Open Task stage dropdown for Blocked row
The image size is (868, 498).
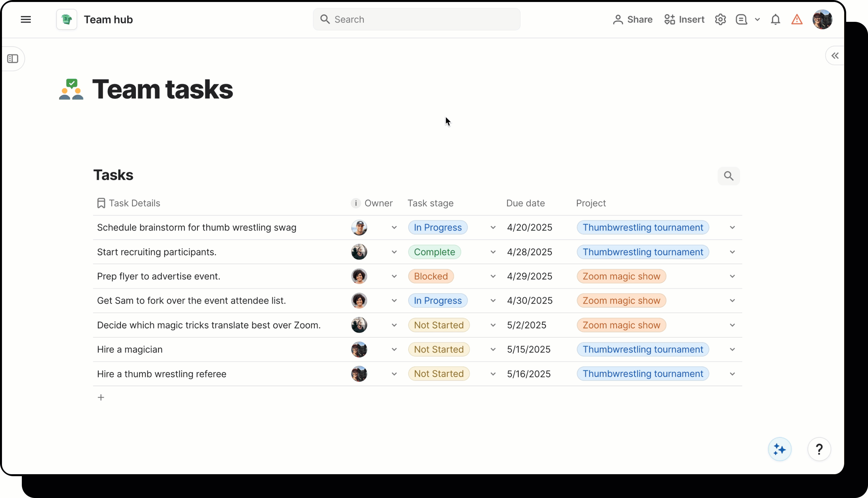[x=493, y=276]
